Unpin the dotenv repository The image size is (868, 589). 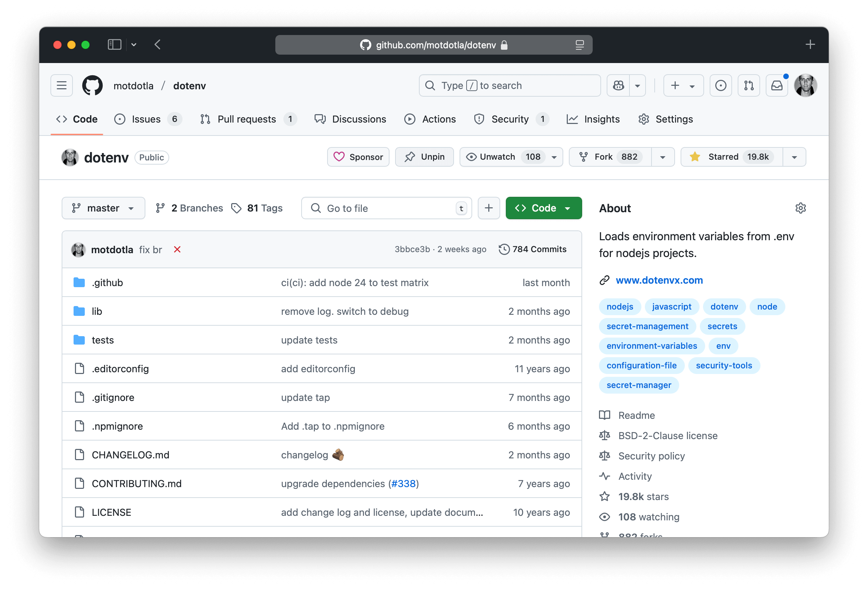(x=424, y=157)
